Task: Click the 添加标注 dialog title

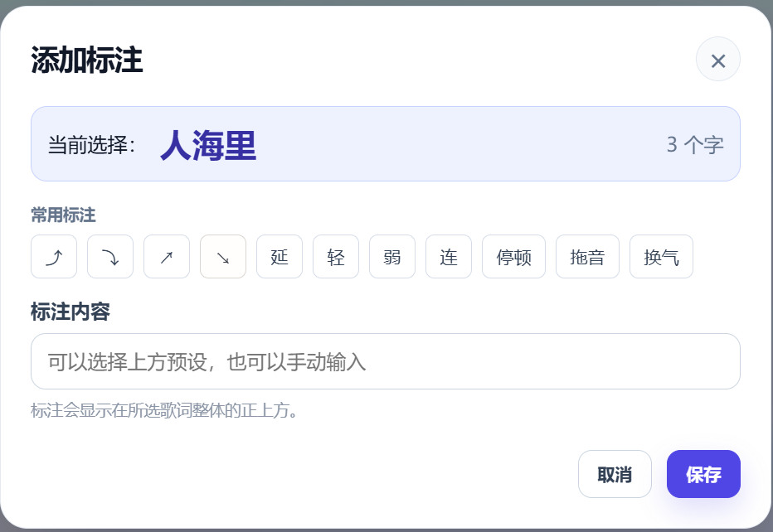Action: pyautogui.click(x=87, y=60)
